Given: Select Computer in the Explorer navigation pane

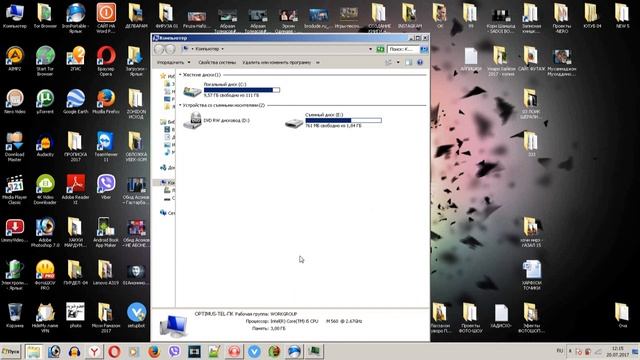Looking at the screenshot, I should point(167,182).
